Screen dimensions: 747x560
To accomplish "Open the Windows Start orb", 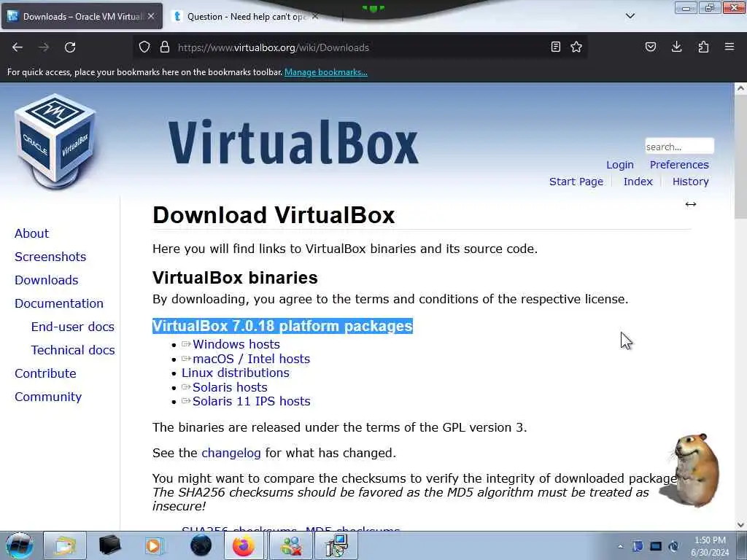I will (x=20, y=545).
